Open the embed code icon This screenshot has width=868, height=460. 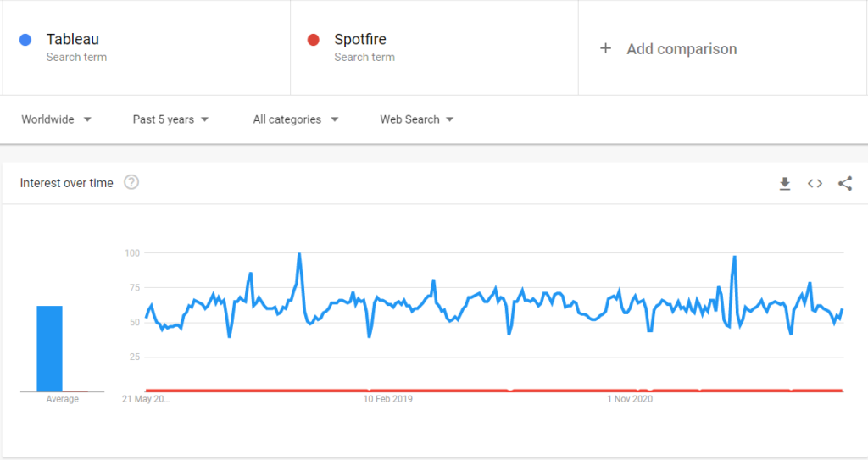[815, 183]
